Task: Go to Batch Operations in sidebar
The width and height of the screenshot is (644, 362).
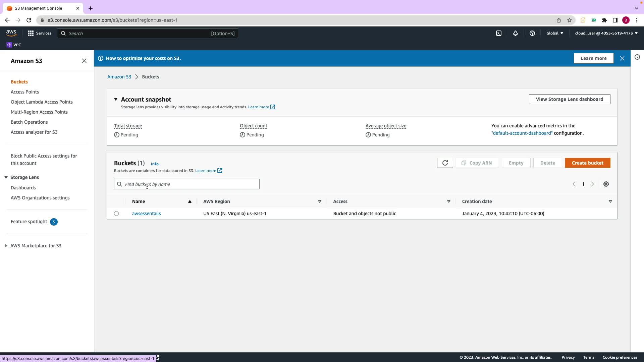Action: coord(29,122)
